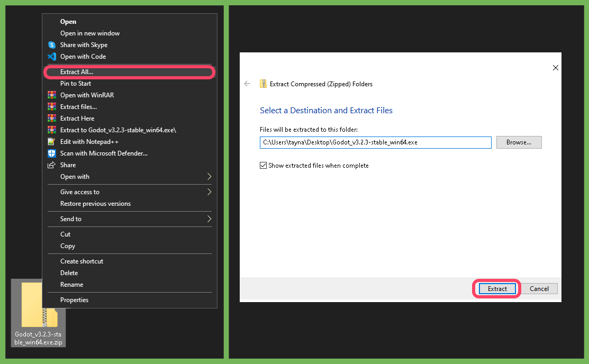Choose Open from the context menu
Image resolution: width=589 pixels, height=364 pixels.
tap(130, 22)
